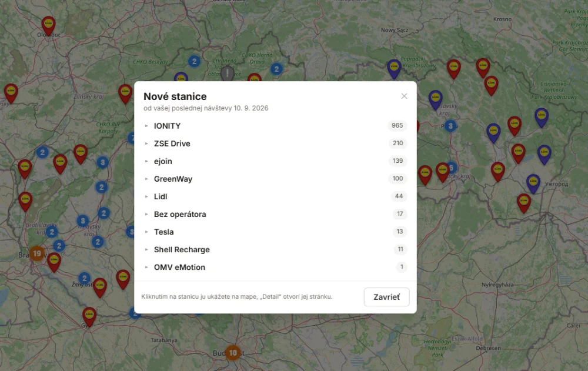
Task: Click the Zavrieť button
Action: coord(387,297)
